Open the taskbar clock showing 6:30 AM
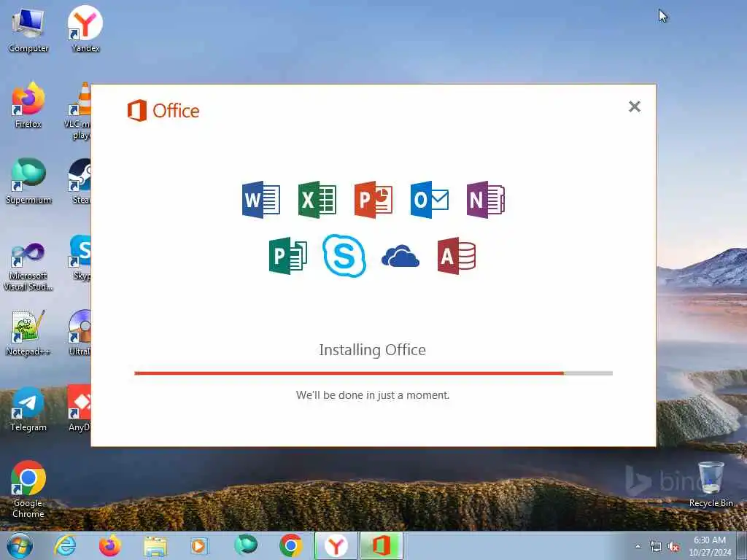 (x=709, y=546)
